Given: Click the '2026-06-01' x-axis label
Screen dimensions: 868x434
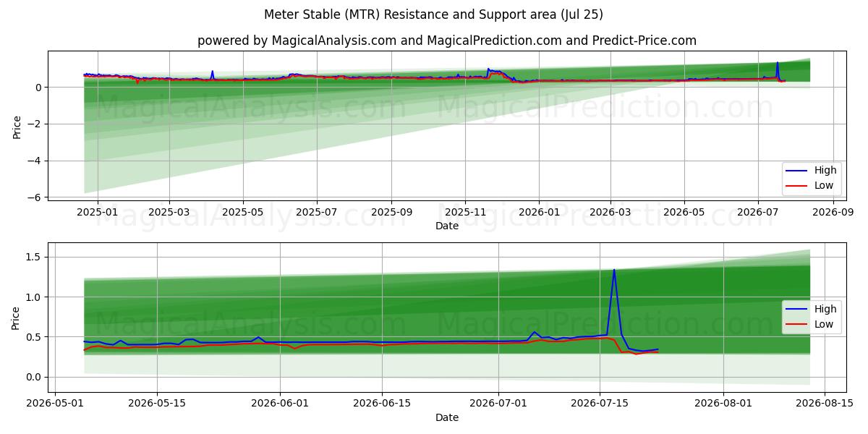Looking at the screenshot, I should pyautogui.click(x=280, y=404).
